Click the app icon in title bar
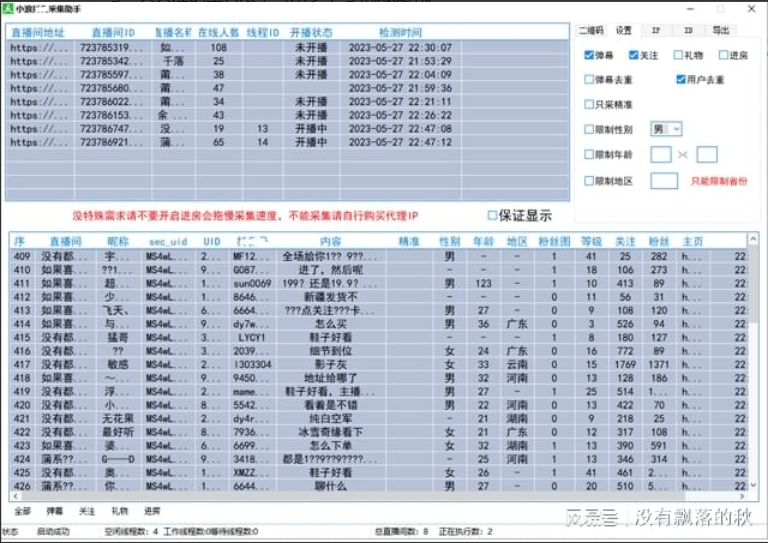Screen dimensions: 768x543 (x=7, y=8)
